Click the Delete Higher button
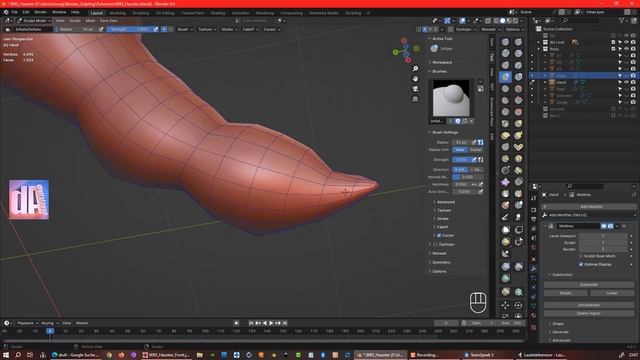This screenshot has width=640, height=360. pyautogui.click(x=589, y=313)
